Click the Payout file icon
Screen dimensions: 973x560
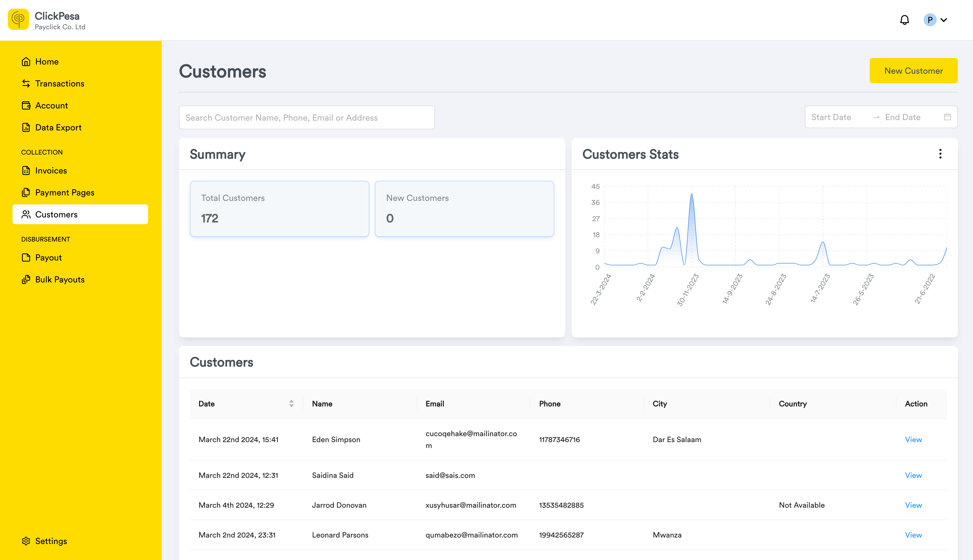26,257
